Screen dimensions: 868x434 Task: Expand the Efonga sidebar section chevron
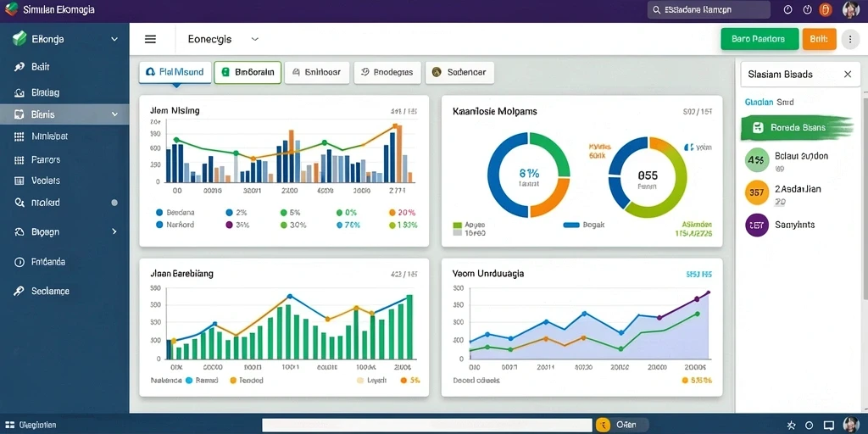114,39
